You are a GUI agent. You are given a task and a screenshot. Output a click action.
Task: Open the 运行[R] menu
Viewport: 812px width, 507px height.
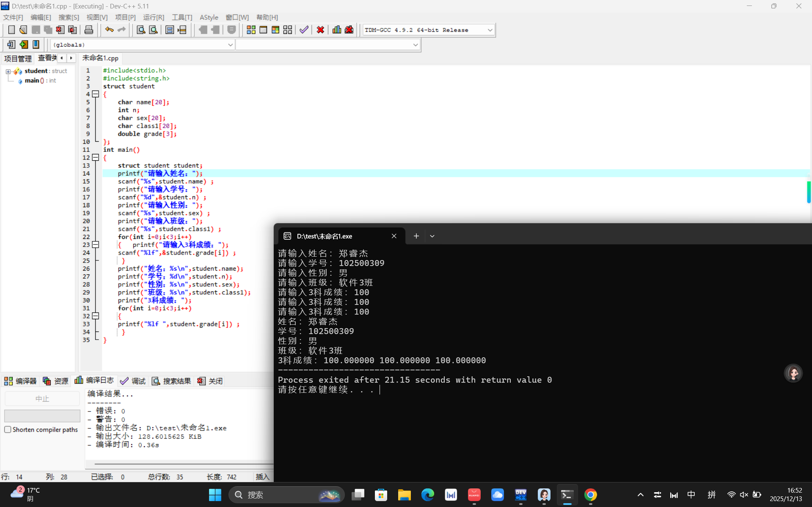pyautogui.click(x=154, y=17)
